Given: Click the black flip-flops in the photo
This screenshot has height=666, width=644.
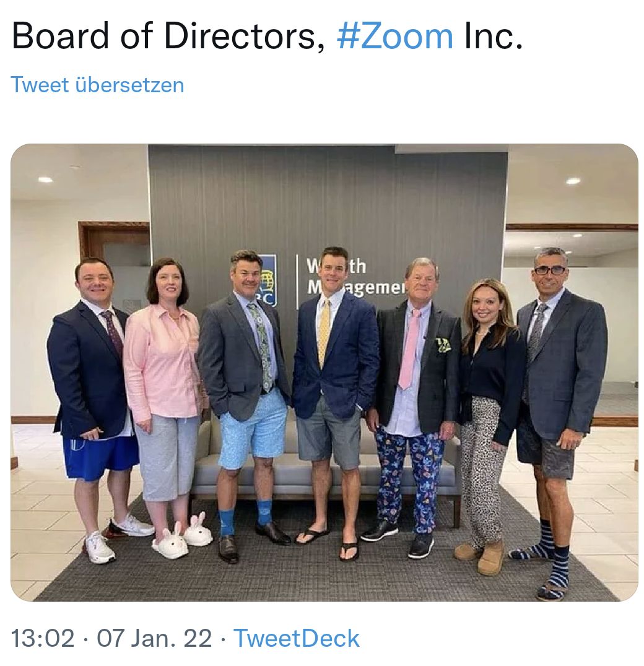Looking at the screenshot, I should 328,542.
